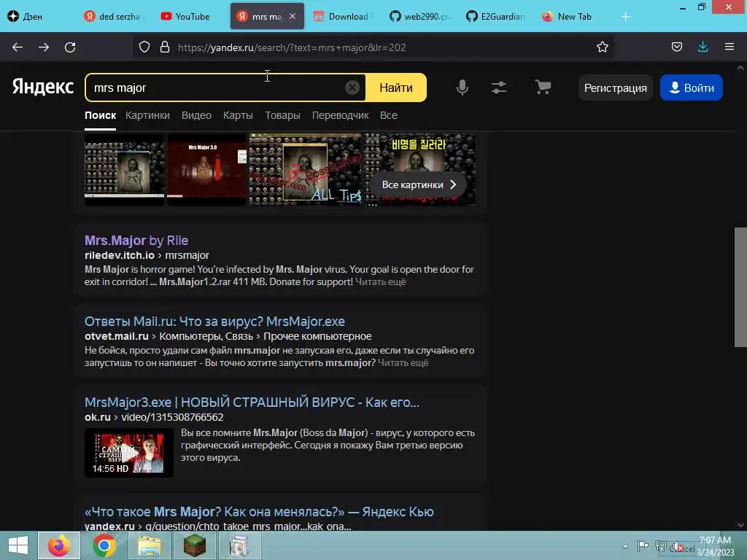Open the Firefox downloads panel

click(703, 47)
